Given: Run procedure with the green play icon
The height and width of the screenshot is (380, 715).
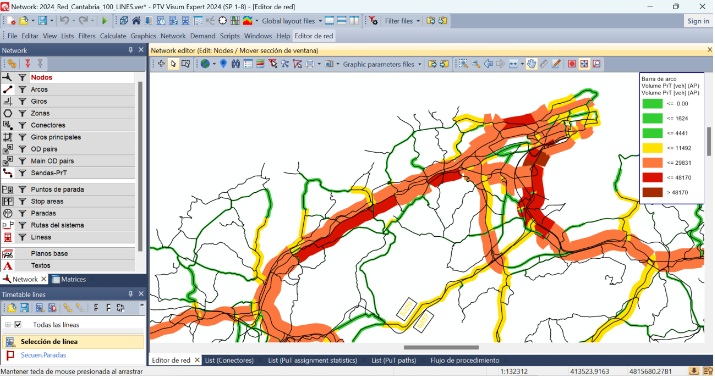Looking at the screenshot, I should coord(104,21).
